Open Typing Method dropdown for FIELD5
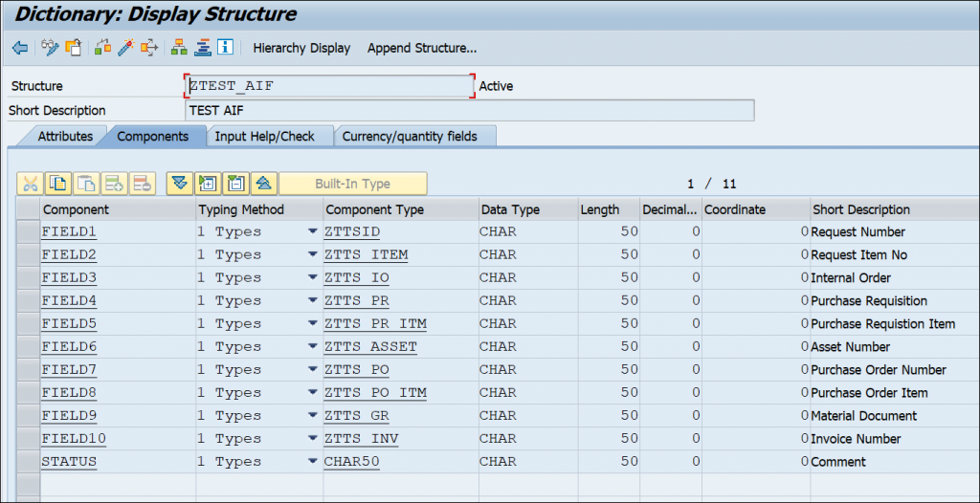The image size is (980, 503). tap(313, 323)
